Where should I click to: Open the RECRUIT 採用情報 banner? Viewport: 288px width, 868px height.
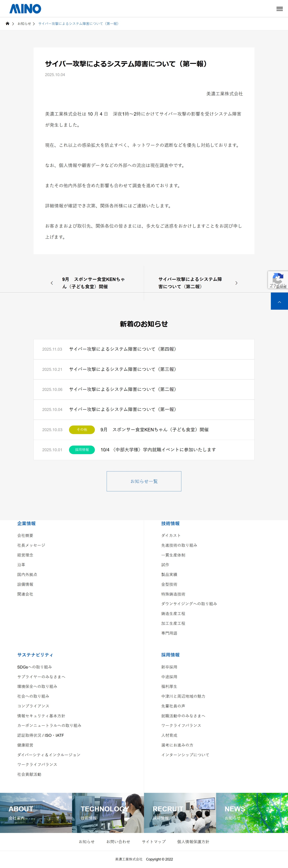180,812
